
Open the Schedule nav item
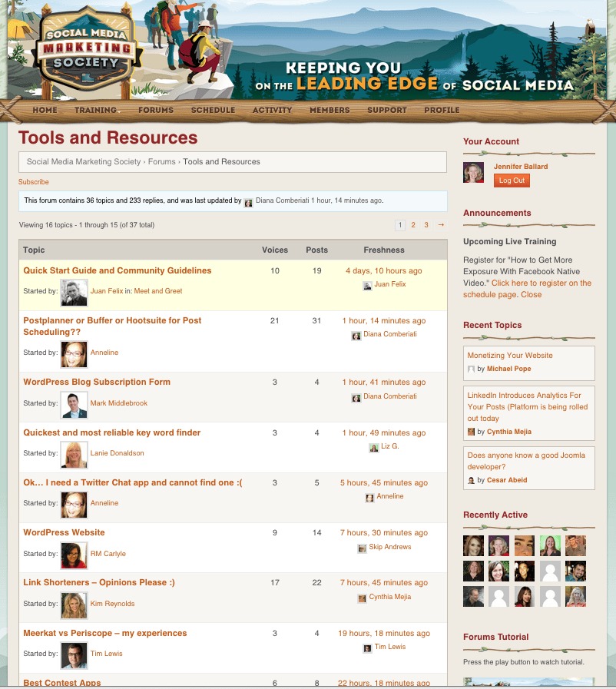pyautogui.click(x=213, y=111)
